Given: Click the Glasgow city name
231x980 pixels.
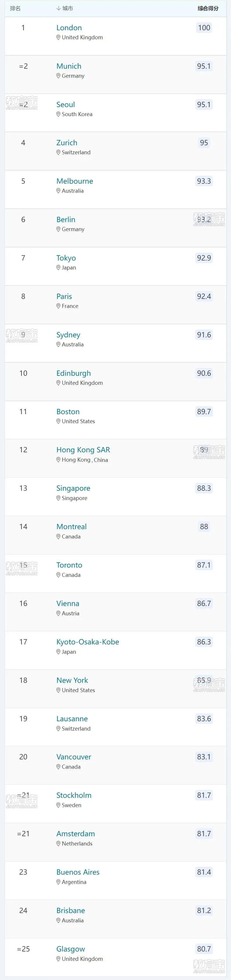Looking at the screenshot, I should (71, 949).
